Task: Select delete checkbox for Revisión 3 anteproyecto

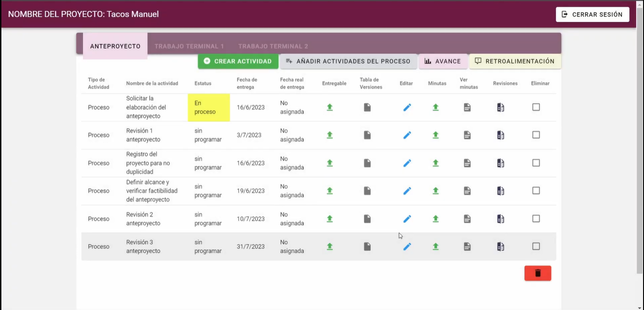Action: pos(536,246)
